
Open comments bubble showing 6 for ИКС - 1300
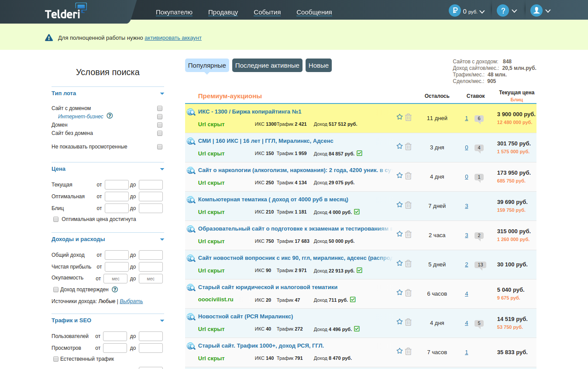tap(479, 119)
